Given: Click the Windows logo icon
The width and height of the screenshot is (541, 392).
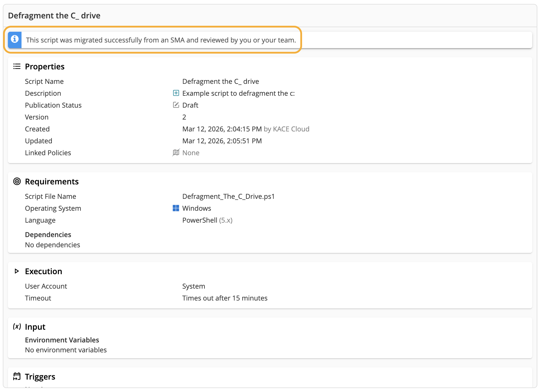Looking at the screenshot, I should (176, 208).
